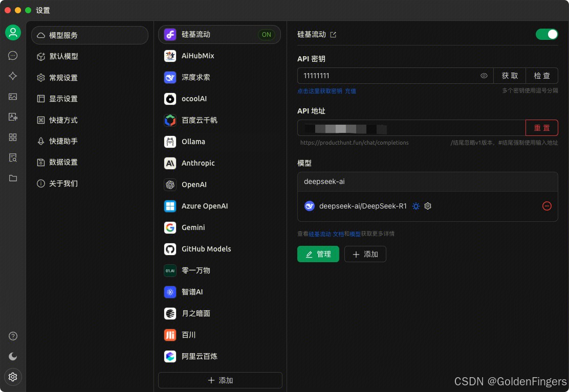Open the files folder sidebar icon
The width and height of the screenshot is (569, 392).
[13, 178]
